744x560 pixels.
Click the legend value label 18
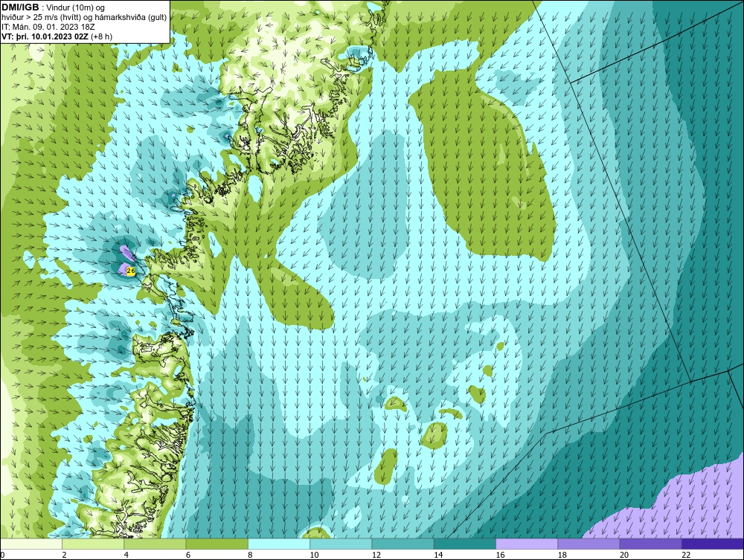click(562, 555)
